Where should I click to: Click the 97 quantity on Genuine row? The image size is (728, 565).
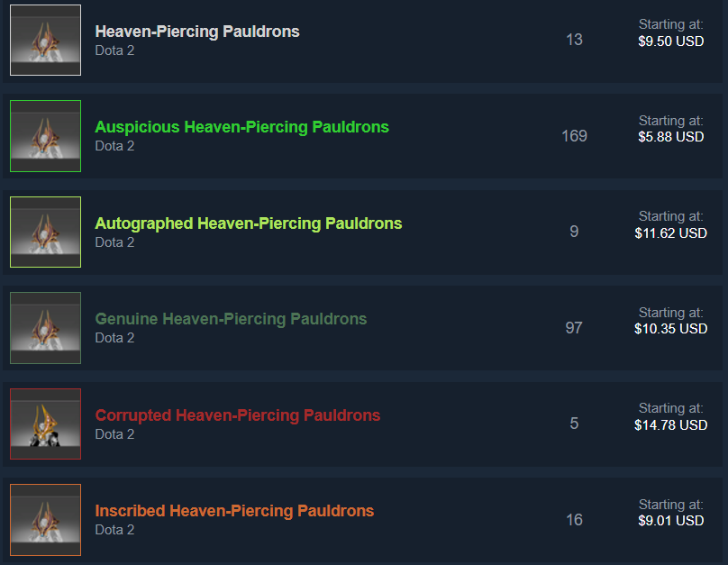[x=574, y=328]
